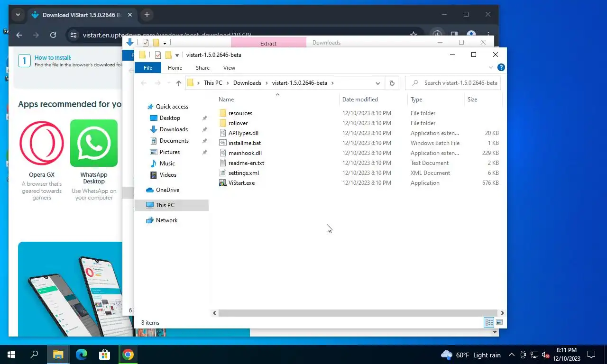The height and width of the screenshot is (364, 607).
Task: Expand the ribbon with the chevron
Action: (x=491, y=68)
